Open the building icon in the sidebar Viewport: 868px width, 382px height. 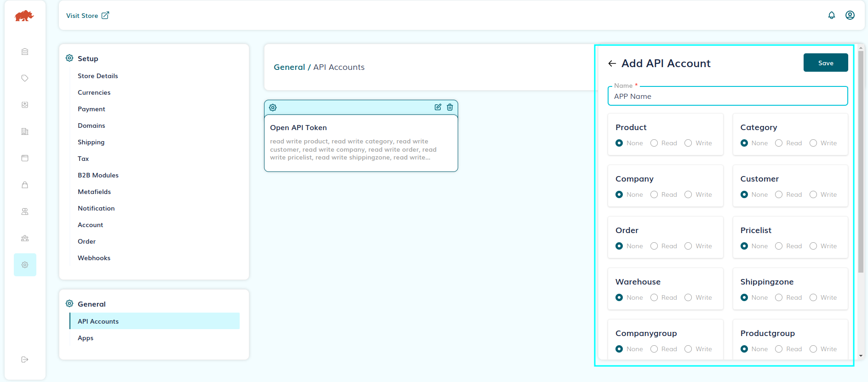click(25, 131)
